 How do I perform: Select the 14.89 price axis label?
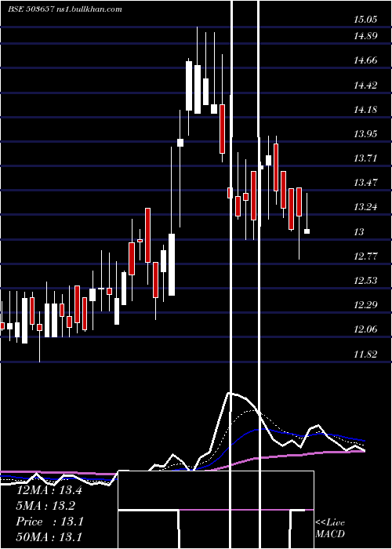tap(365, 36)
